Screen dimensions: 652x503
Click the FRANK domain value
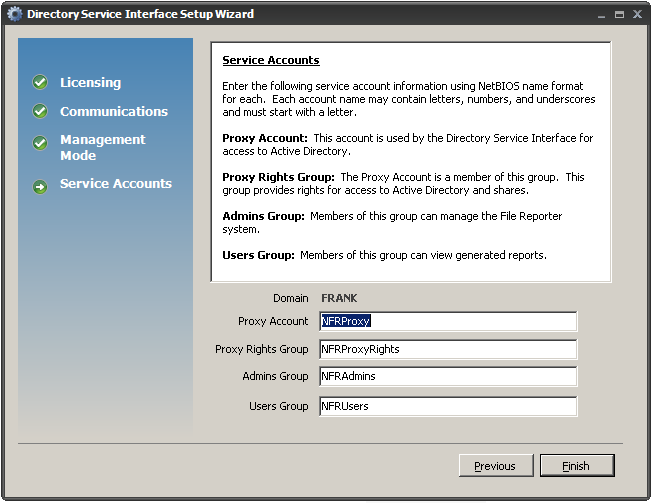(339, 298)
